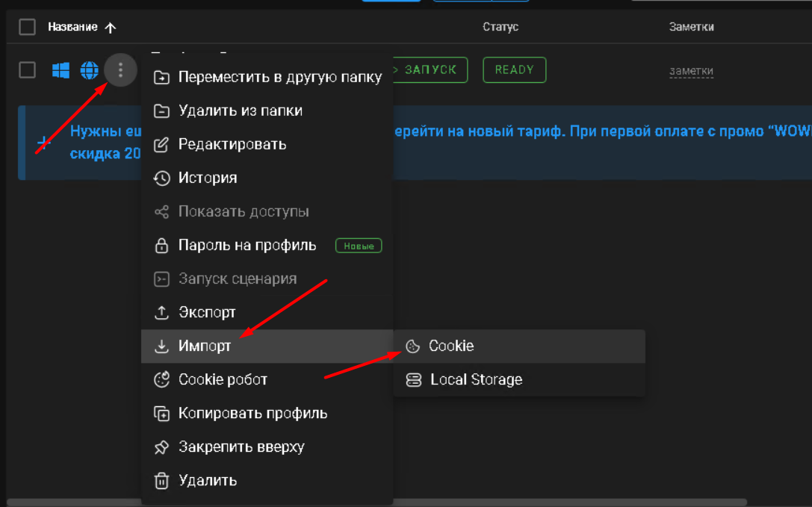Toggle the select-all checkbox in header
Screen dimensions: 812x507
coord(28,28)
